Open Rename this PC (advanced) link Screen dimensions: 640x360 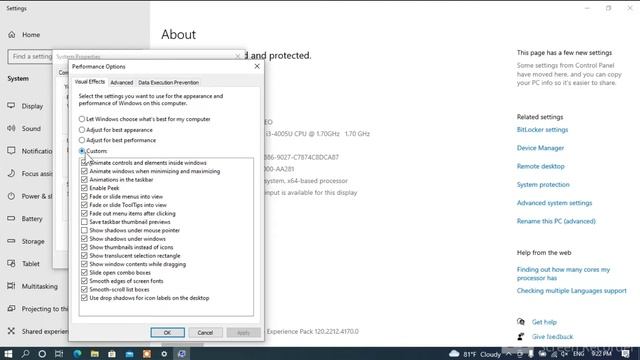[556, 221]
